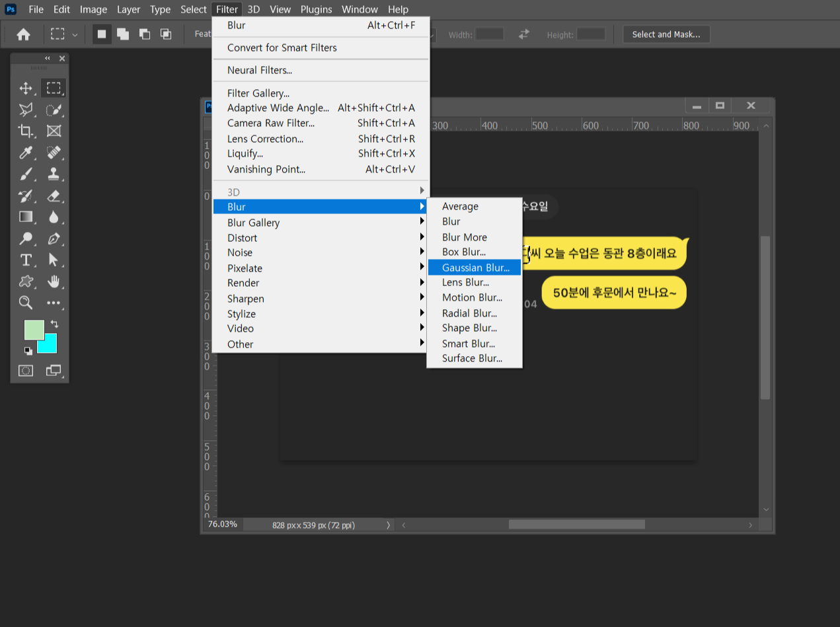Close the toolbox panel
Image resolution: width=840 pixels, height=627 pixels.
[x=62, y=58]
